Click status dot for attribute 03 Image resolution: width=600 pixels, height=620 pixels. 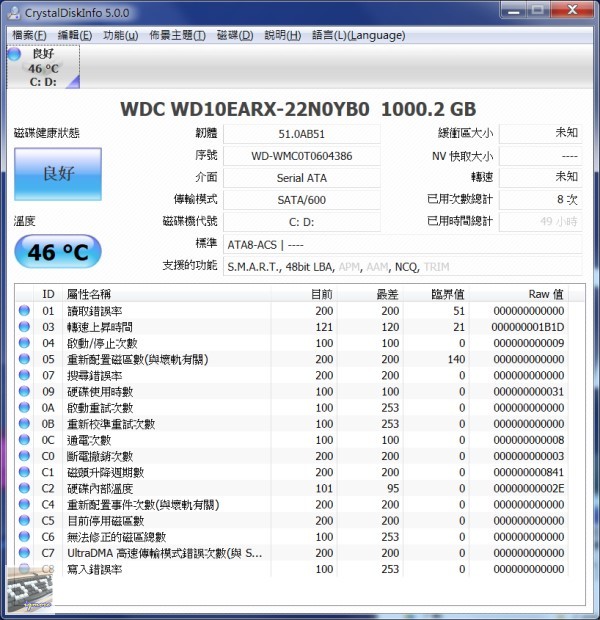point(24,327)
